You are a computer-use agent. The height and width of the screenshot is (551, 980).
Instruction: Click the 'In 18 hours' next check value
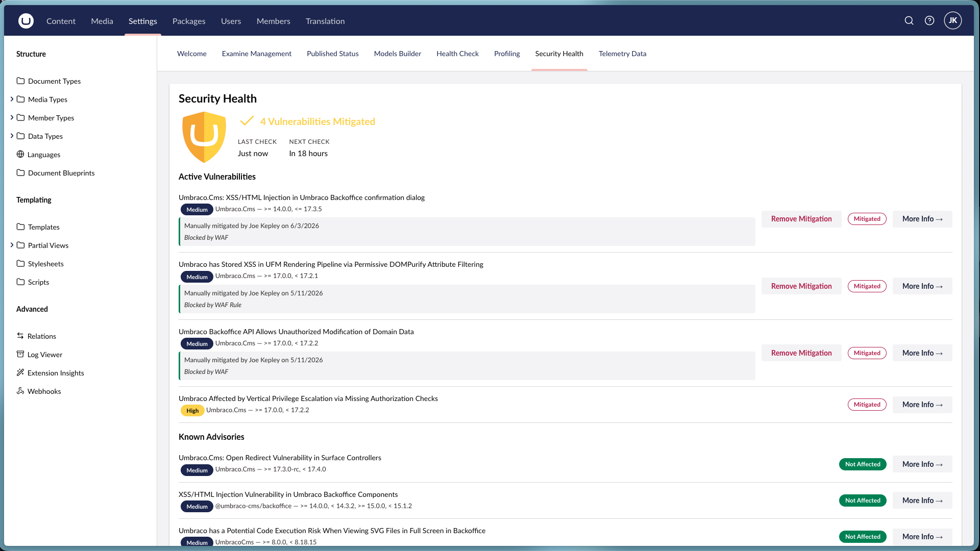tap(308, 154)
